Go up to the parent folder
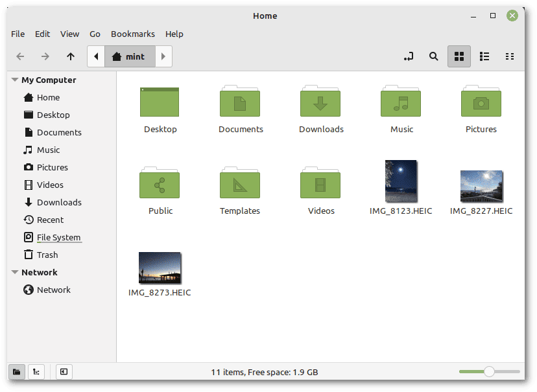 click(x=71, y=56)
